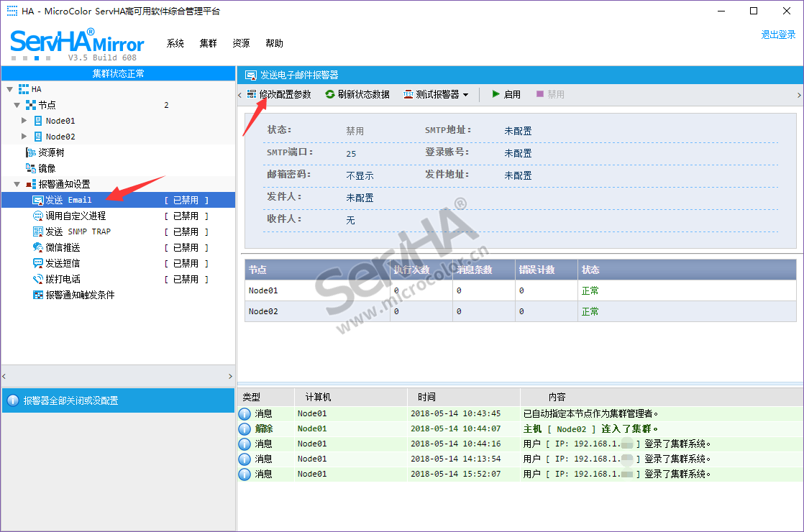Click the 退出登录 link
The height and width of the screenshot is (532, 804).
[x=778, y=35]
